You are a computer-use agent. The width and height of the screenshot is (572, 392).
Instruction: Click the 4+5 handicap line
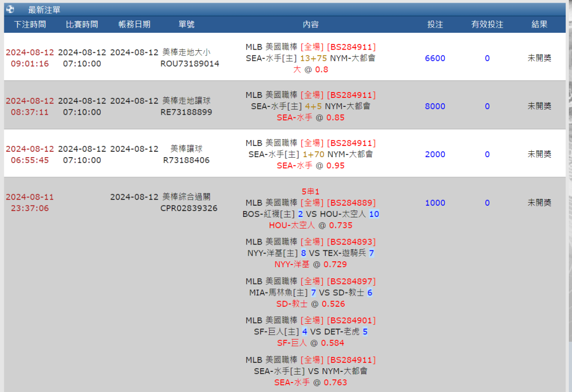click(x=314, y=106)
